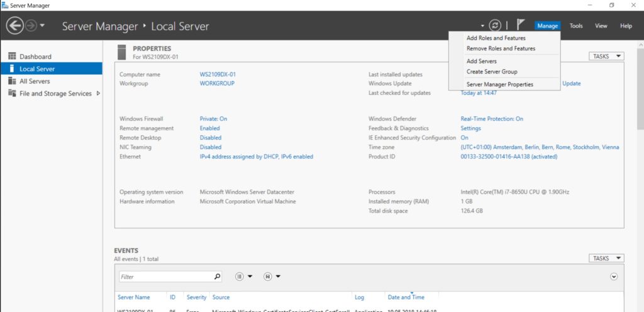Click the Local Server icon

[12, 69]
